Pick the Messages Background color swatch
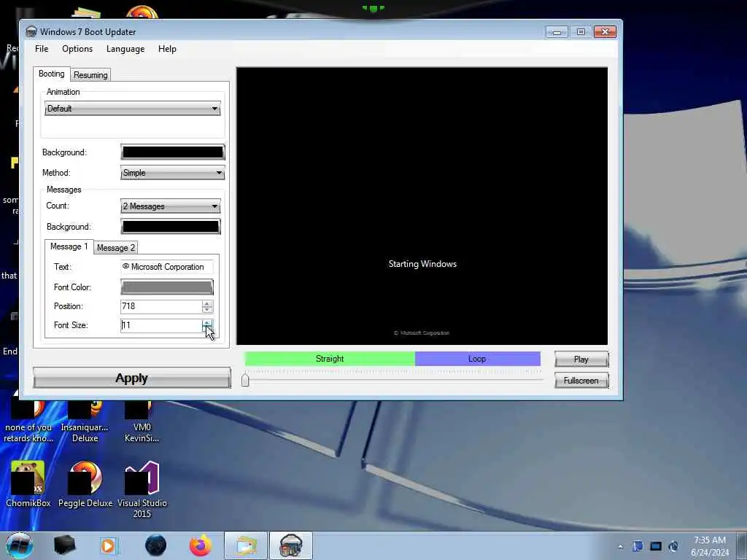Viewport: 747px width, 560px height. (x=171, y=227)
